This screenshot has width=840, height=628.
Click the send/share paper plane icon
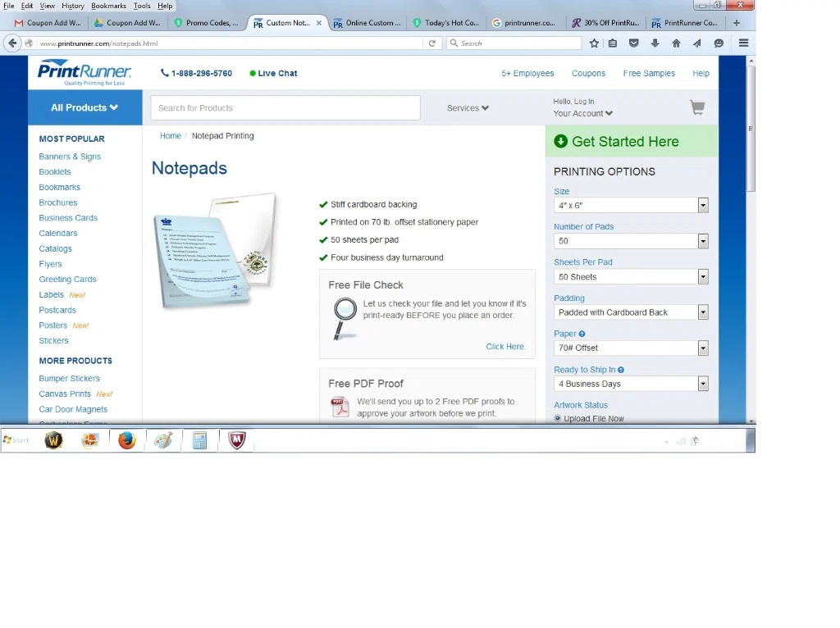pos(697,43)
